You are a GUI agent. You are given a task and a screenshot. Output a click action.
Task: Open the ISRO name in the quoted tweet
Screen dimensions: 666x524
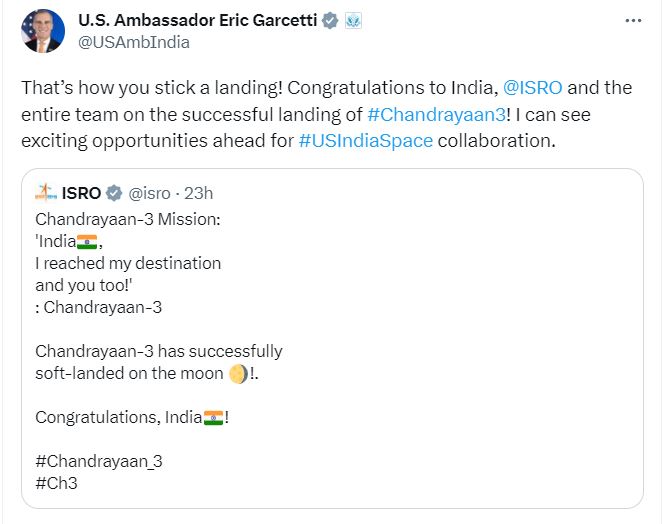coord(82,193)
